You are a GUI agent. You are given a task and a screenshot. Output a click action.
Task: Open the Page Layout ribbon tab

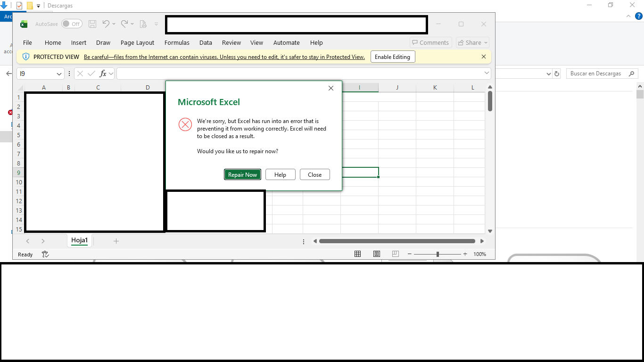pos(137,42)
